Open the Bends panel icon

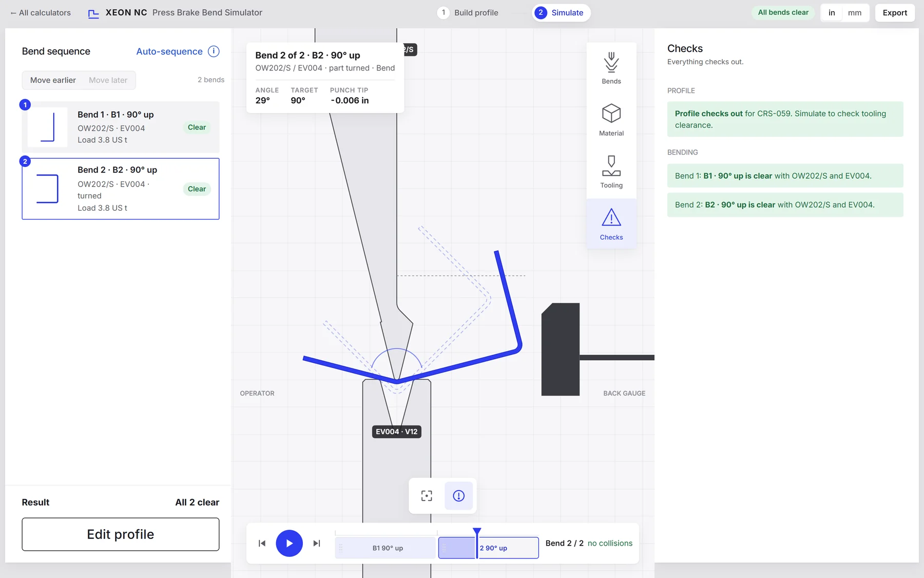tap(611, 68)
